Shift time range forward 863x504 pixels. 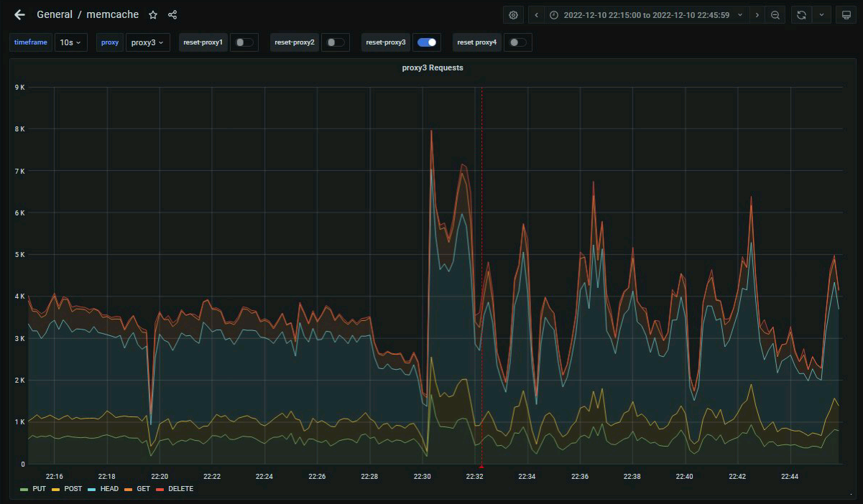click(x=757, y=15)
